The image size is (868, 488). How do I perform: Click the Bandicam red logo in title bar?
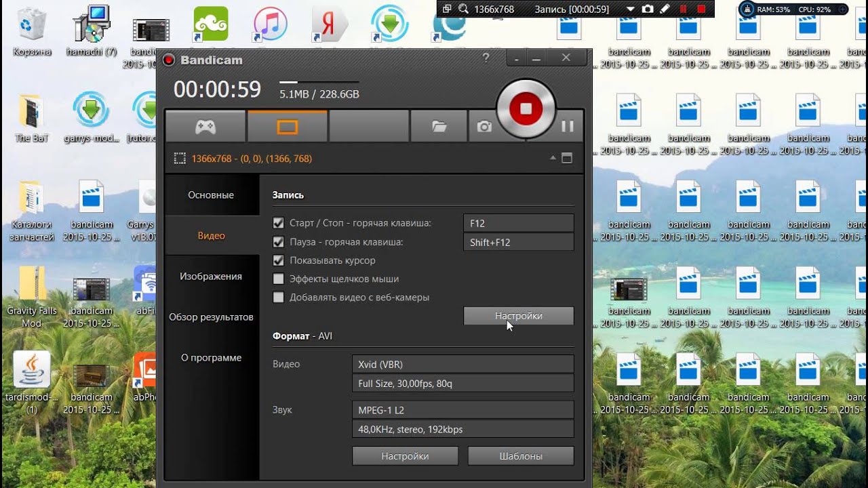[169, 60]
